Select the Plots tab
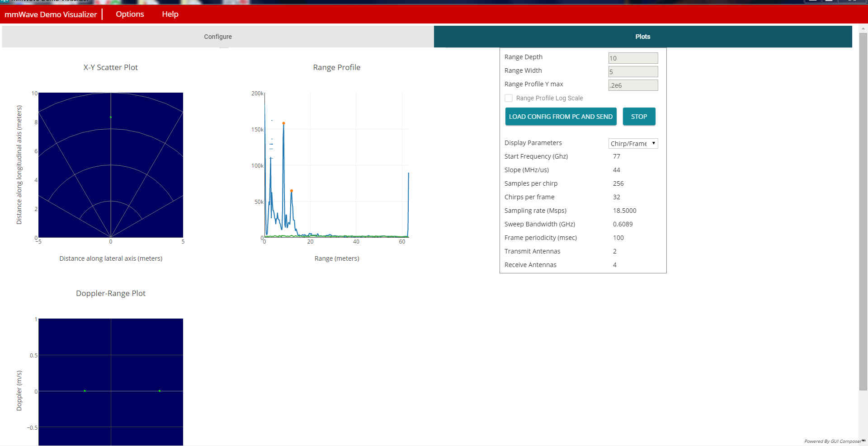 pyautogui.click(x=643, y=37)
